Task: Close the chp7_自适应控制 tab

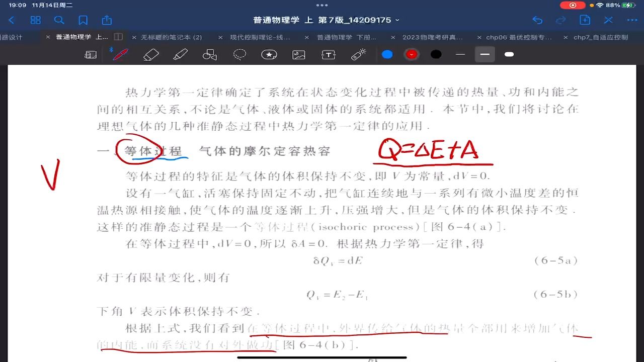Action: pos(566,37)
